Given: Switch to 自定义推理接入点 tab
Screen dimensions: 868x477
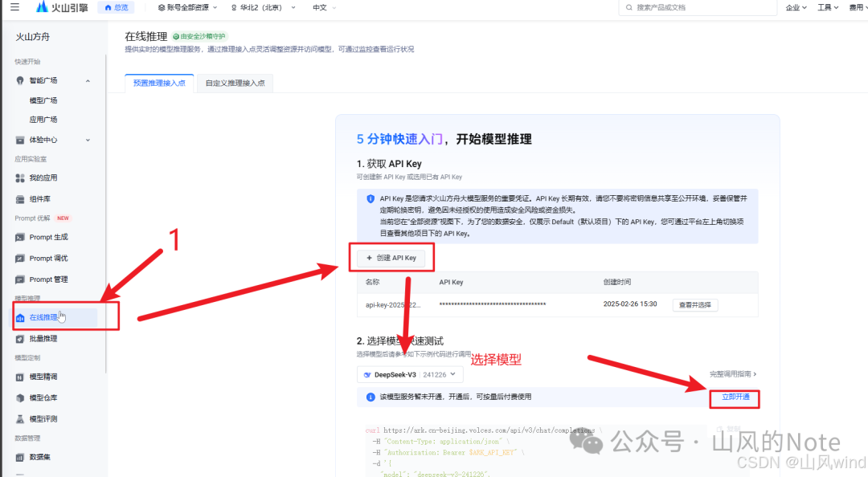Looking at the screenshot, I should point(235,83).
